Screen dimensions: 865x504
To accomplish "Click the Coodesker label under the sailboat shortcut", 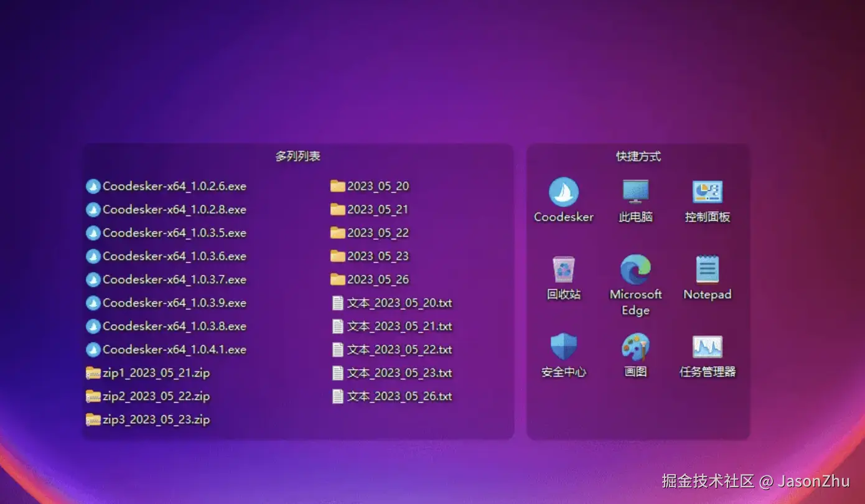I will coord(564,217).
